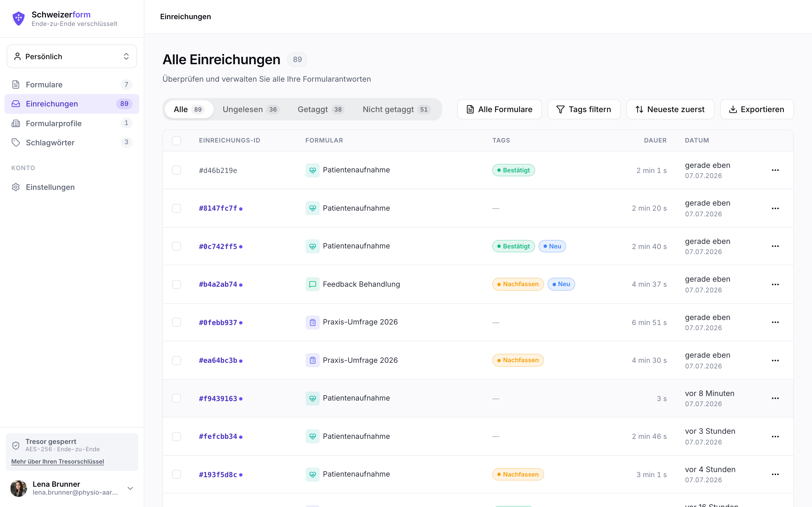Viewport: 812px width, 507px height.
Task: Toggle the select-all checkbox in table header
Action: [x=176, y=141]
